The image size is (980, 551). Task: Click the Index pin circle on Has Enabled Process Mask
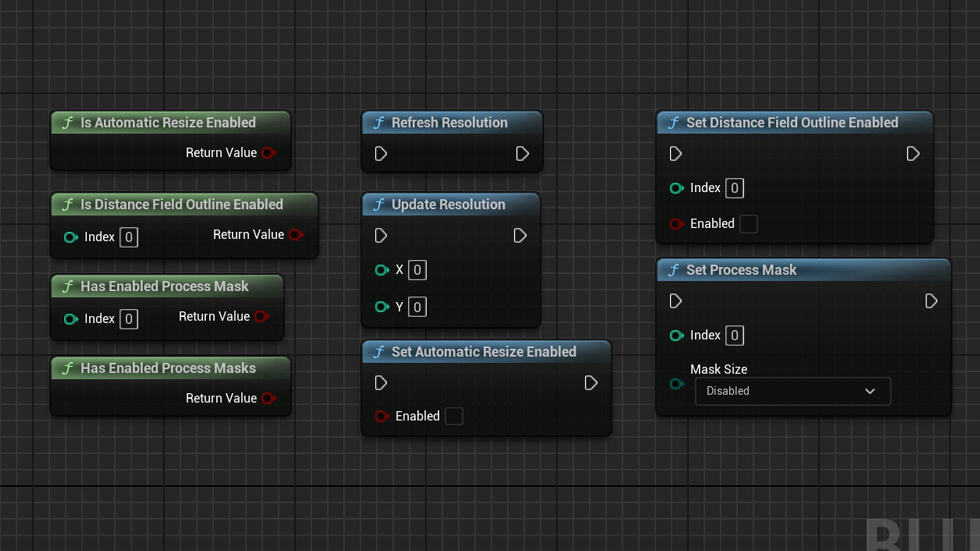coord(70,319)
